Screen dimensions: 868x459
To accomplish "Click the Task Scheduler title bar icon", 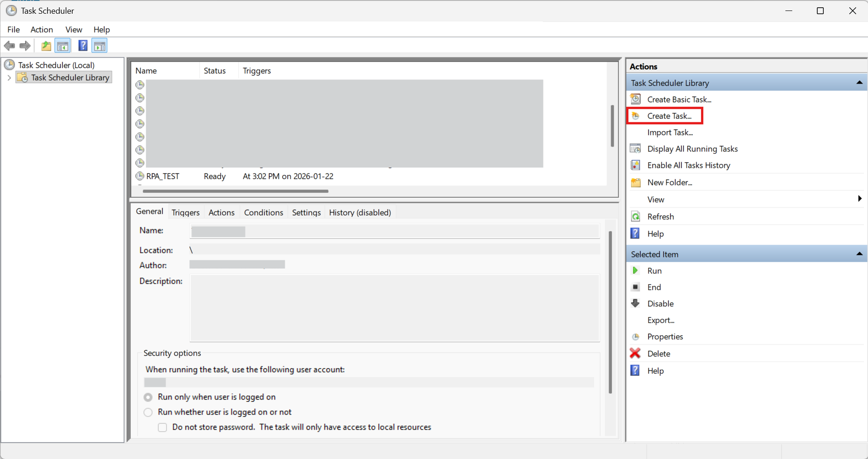I will pyautogui.click(x=11, y=11).
